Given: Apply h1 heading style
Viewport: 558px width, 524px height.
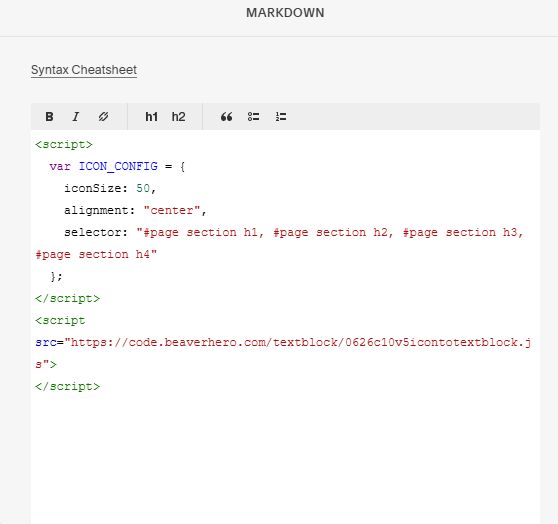Looking at the screenshot, I should pyautogui.click(x=152, y=117).
